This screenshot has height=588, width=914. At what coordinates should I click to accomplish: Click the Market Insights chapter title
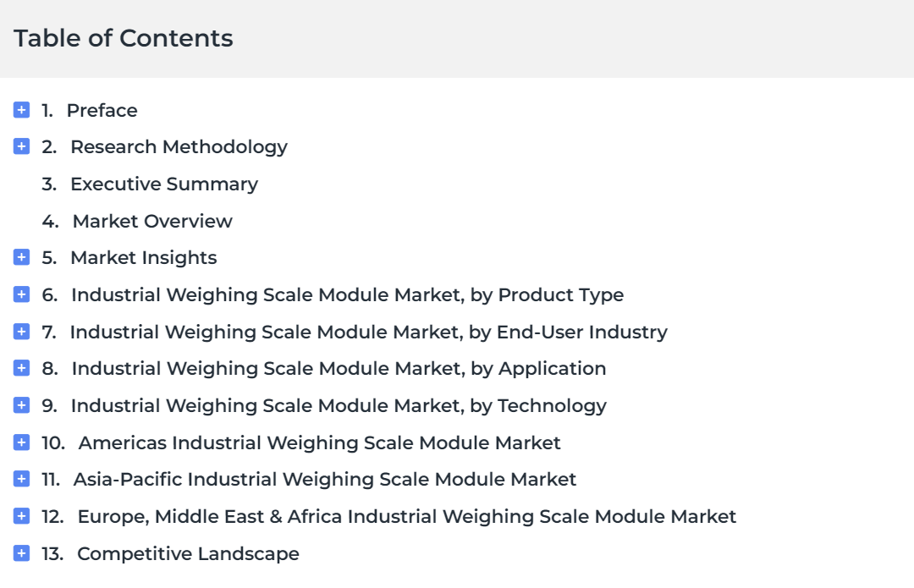click(143, 258)
